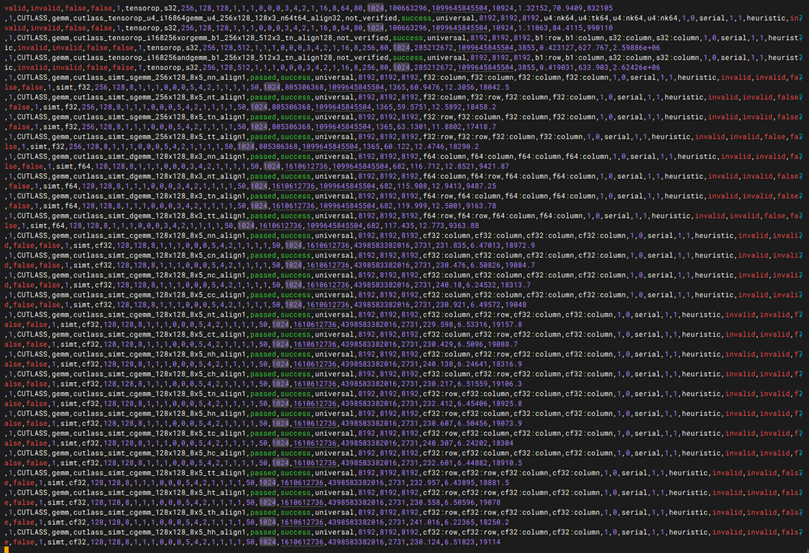Click kernel name cutlass_simt_cgemm_128x128_8x5_tc_align1
The width and height of the screenshot is (809, 553).
click(161, 433)
